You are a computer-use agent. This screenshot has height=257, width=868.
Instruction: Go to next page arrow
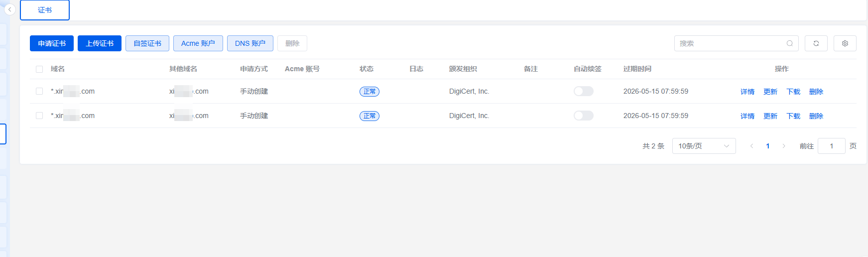pyautogui.click(x=784, y=146)
